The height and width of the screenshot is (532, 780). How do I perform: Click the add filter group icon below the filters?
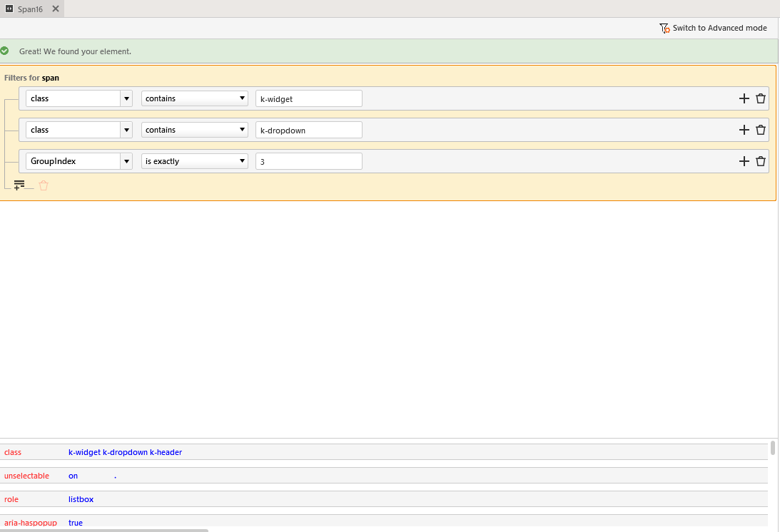19,185
